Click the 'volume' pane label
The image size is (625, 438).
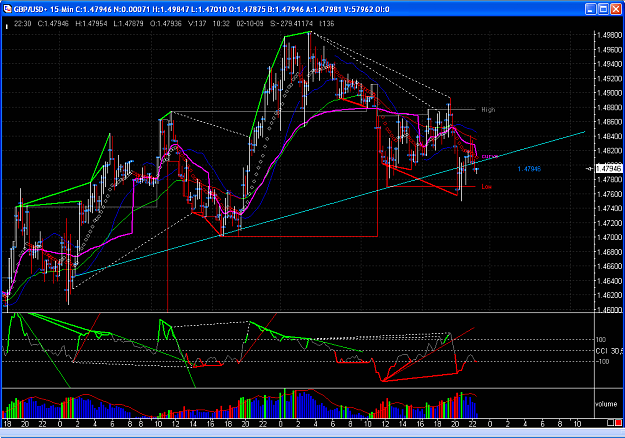click(606, 404)
